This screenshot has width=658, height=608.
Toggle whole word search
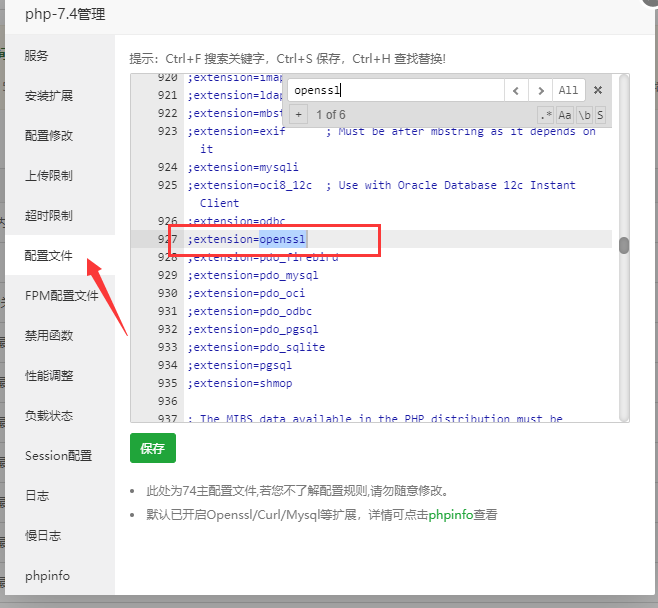tap(583, 115)
